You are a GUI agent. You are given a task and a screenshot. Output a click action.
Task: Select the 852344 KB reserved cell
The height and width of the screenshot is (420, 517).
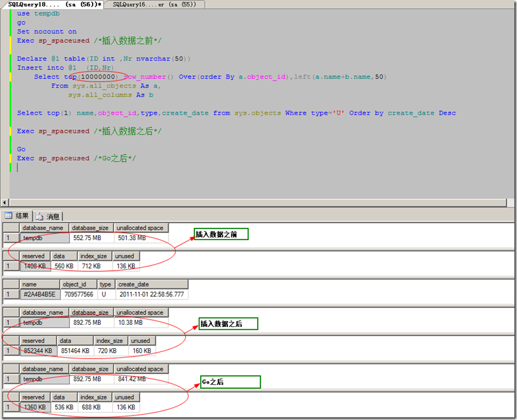pos(37,351)
